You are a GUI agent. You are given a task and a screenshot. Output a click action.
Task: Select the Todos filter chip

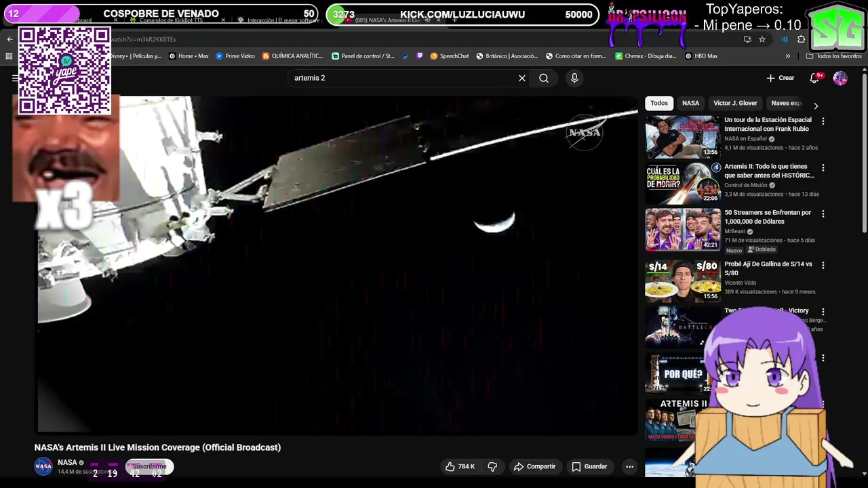tap(659, 103)
